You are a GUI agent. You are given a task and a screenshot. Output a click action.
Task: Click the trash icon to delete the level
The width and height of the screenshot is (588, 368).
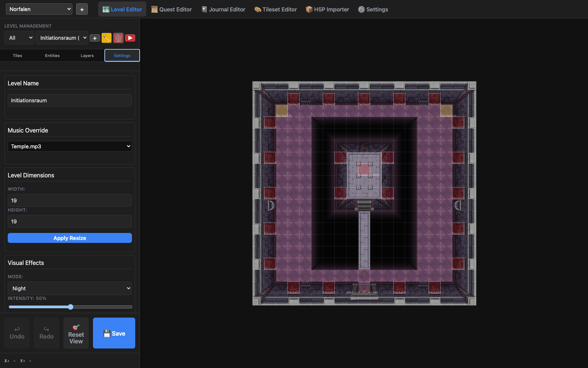[118, 38]
